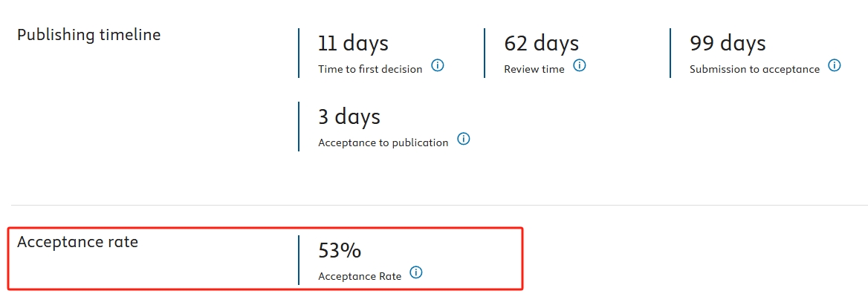Viewport: 868px width, 308px height.
Task: Select the 99 days value
Action: tap(728, 43)
